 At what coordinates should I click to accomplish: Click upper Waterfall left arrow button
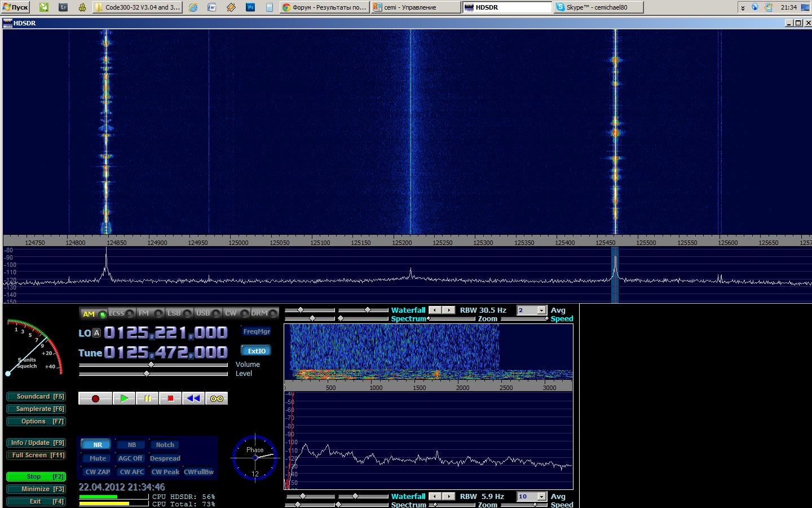pos(435,310)
